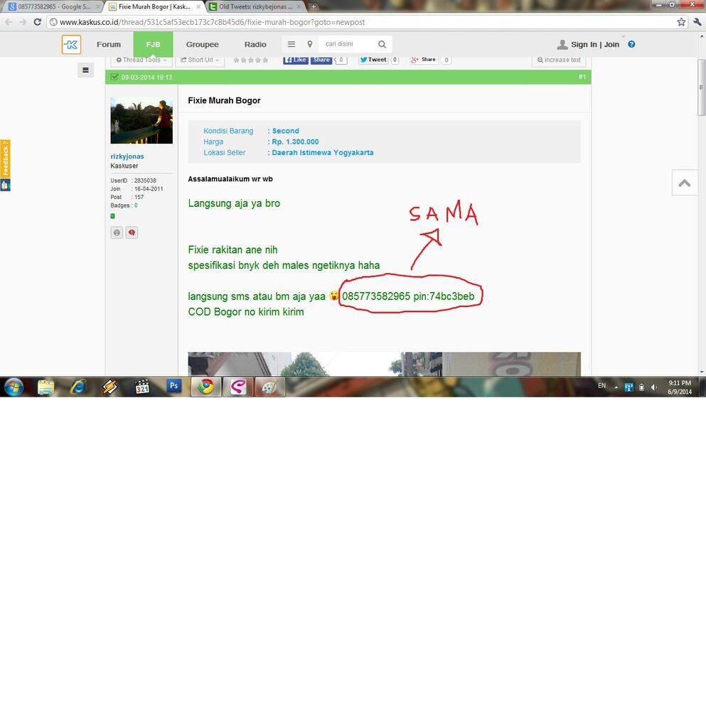Click the taskbar clock 9:11 PM
Image resolution: width=706 pixels, height=728 pixels.
680,383
